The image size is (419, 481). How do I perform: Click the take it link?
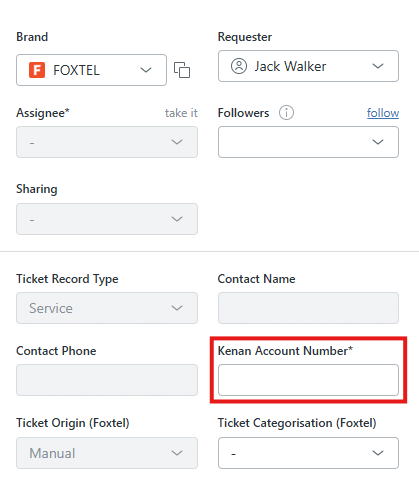[181, 113]
